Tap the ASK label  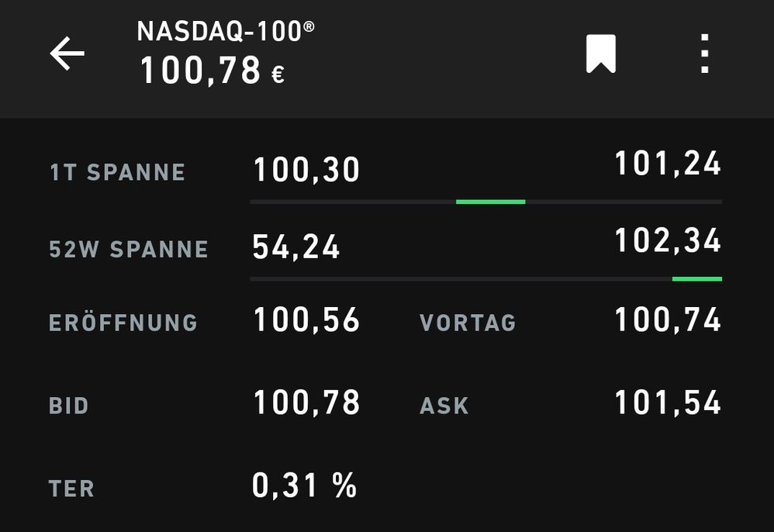click(x=444, y=406)
